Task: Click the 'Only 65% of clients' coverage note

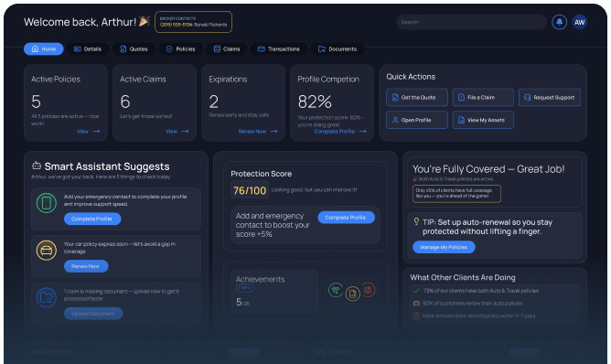Action: (x=456, y=193)
